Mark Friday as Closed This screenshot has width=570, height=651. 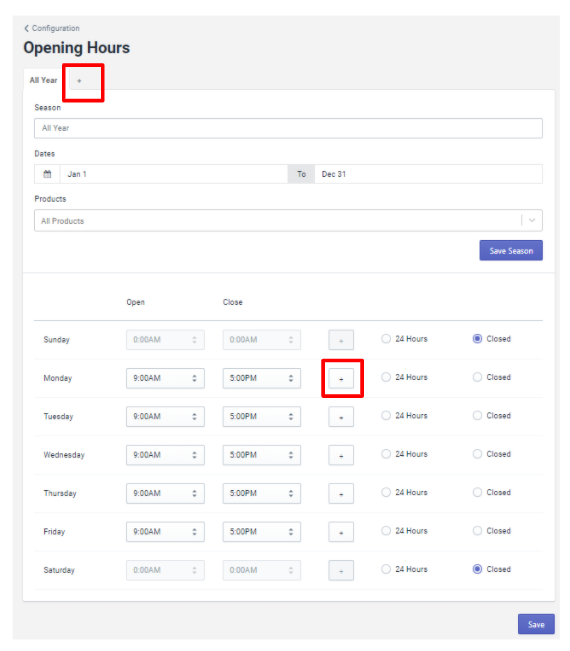click(x=477, y=531)
